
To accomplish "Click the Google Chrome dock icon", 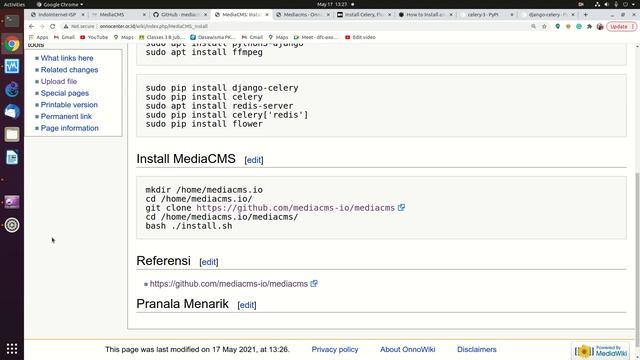I will tap(12, 44).
